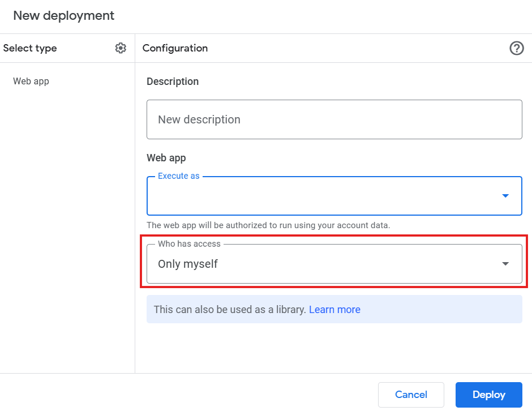The width and height of the screenshot is (532, 411).
Task: Click the arrow next to Only myself
Action: click(x=505, y=264)
